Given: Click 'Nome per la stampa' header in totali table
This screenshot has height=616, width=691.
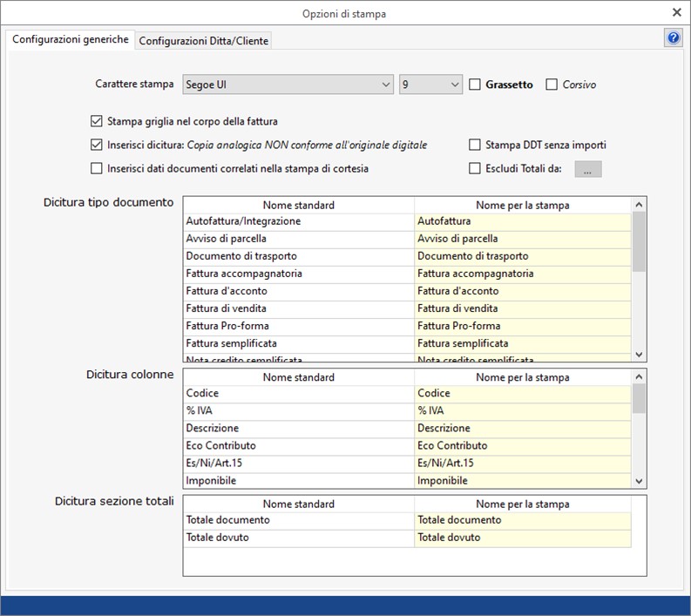Looking at the screenshot, I should click(523, 504).
